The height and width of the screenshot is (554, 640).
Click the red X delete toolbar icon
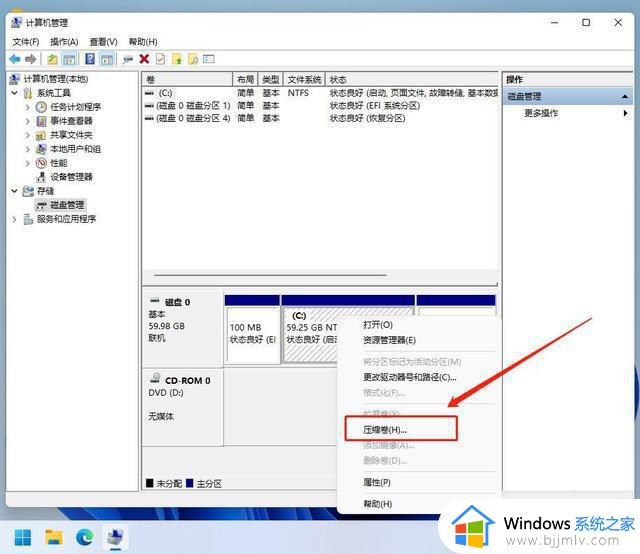tap(144, 59)
